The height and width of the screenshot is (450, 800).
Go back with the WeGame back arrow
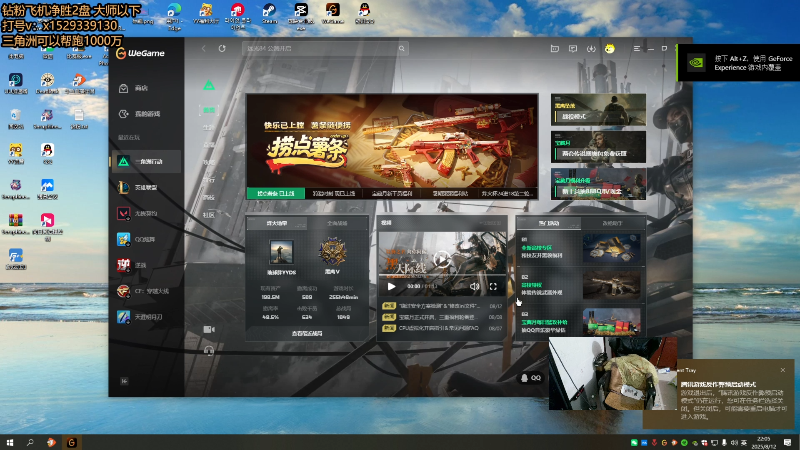coord(204,48)
